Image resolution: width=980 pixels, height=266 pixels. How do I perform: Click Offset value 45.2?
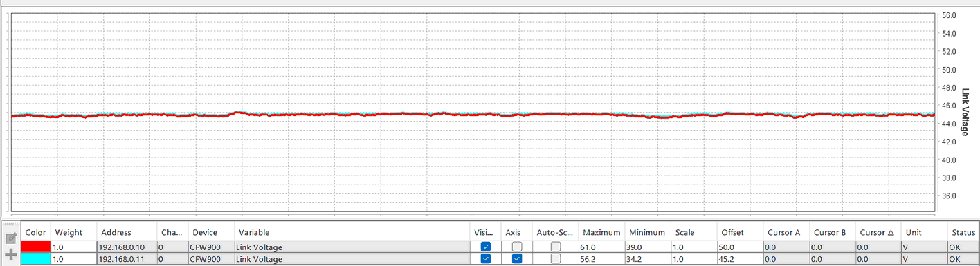pos(740,258)
